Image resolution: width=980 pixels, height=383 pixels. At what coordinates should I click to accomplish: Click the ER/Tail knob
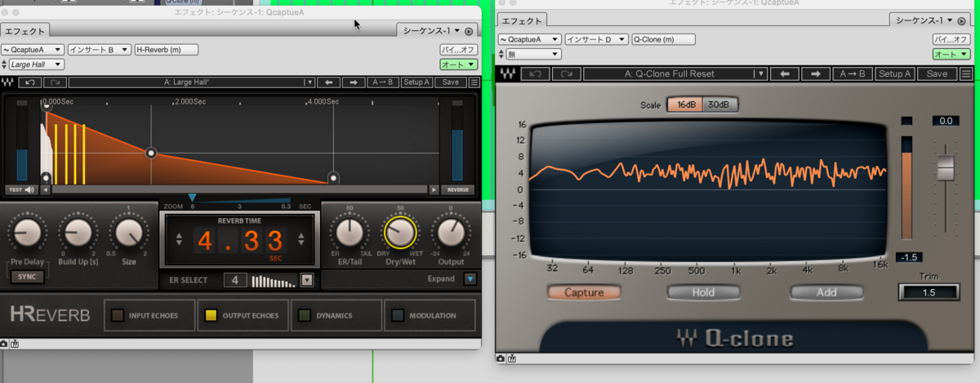pyautogui.click(x=350, y=234)
